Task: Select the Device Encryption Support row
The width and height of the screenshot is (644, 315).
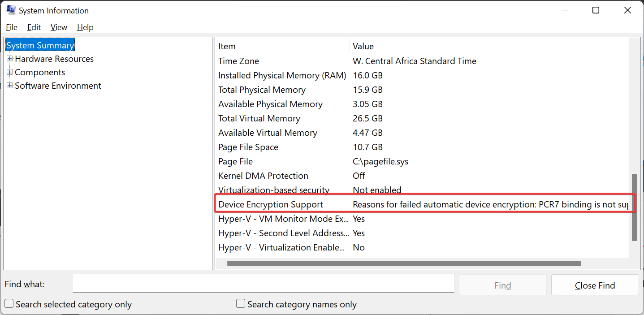Action: pyautogui.click(x=271, y=204)
